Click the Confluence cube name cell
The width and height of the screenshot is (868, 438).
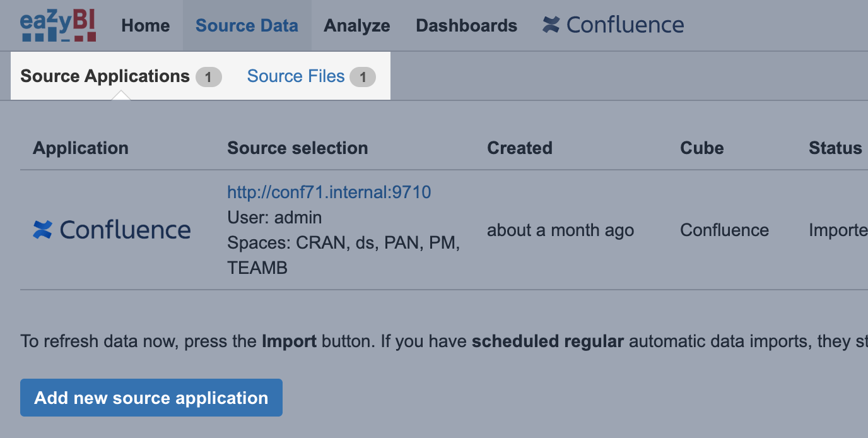click(724, 230)
